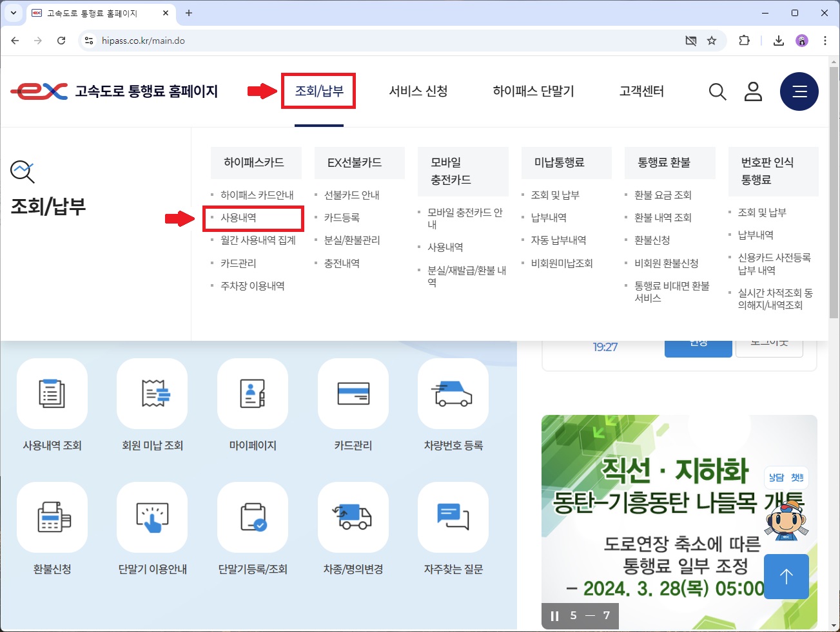Image resolution: width=840 pixels, height=632 pixels.
Task: Click the blue scroll-to-top arrow button
Action: pyautogui.click(x=786, y=577)
